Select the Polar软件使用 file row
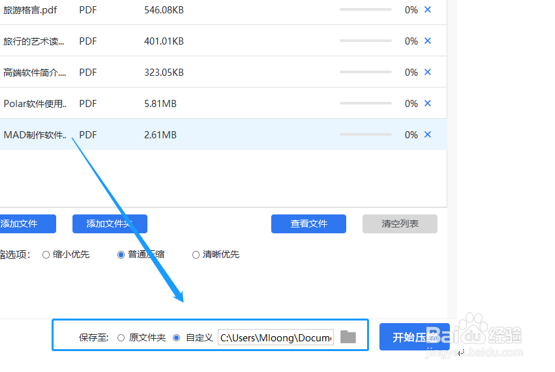 pyautogui.click(x=223, y=103)
